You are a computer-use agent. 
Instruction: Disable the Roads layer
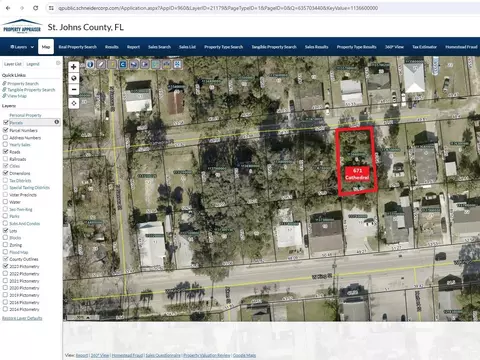click(5, 151)
